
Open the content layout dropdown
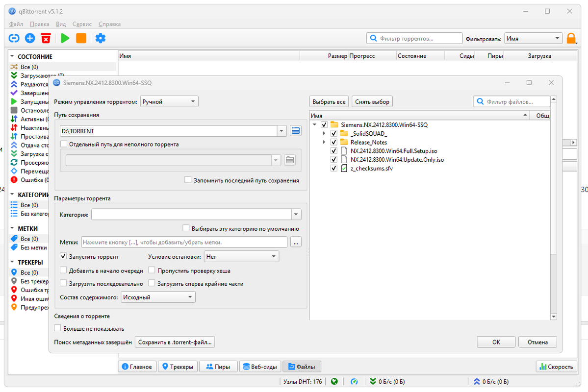click(x=158, y=297)
